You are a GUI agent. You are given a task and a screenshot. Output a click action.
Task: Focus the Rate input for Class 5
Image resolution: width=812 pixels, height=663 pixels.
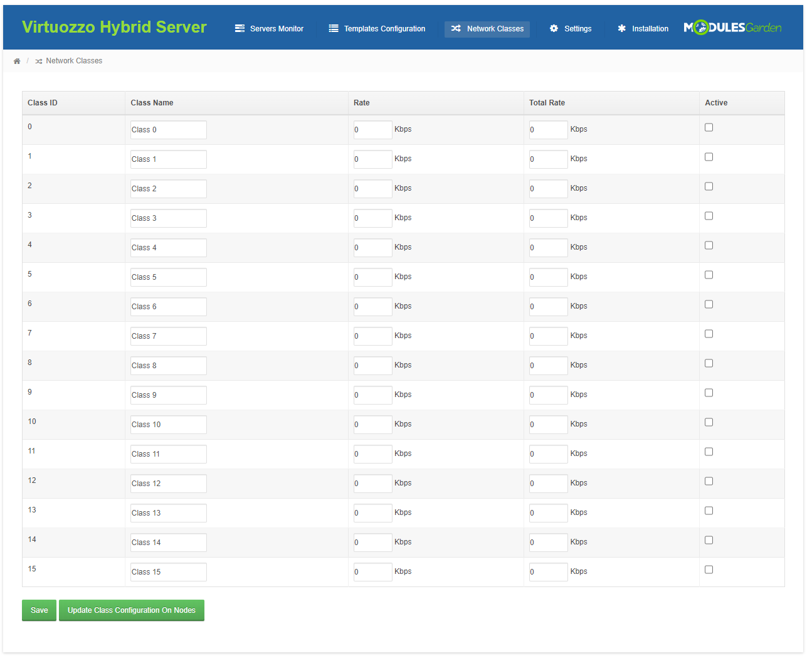click(x=372, y=277)
